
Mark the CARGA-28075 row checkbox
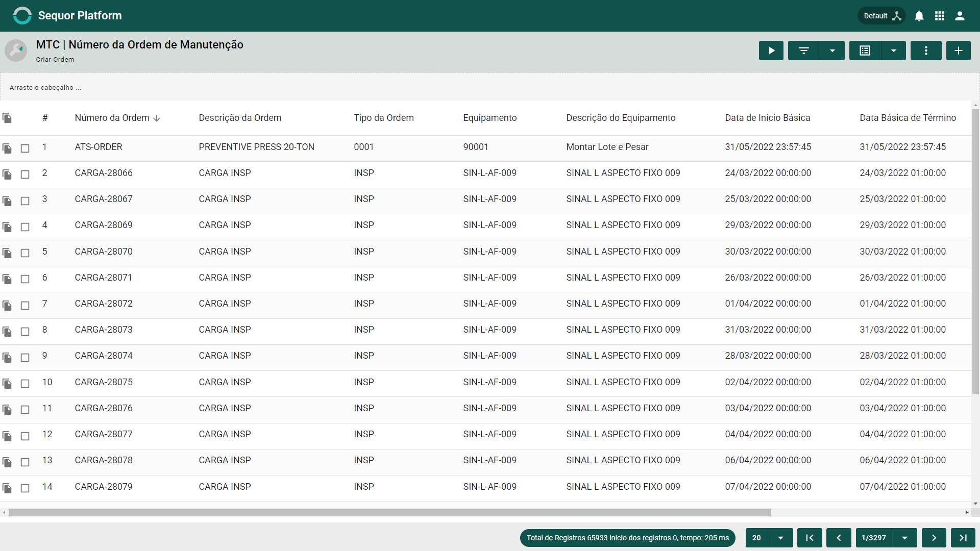coord(25,384)
